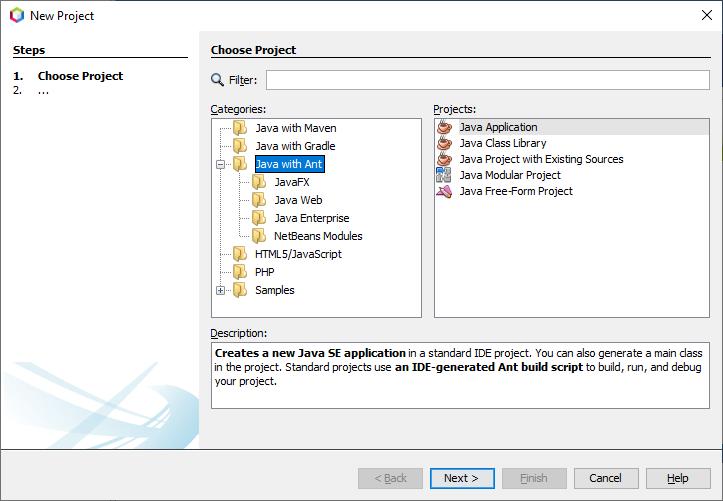Click the HTML5/JavaScript folder icon

(240, 254)
